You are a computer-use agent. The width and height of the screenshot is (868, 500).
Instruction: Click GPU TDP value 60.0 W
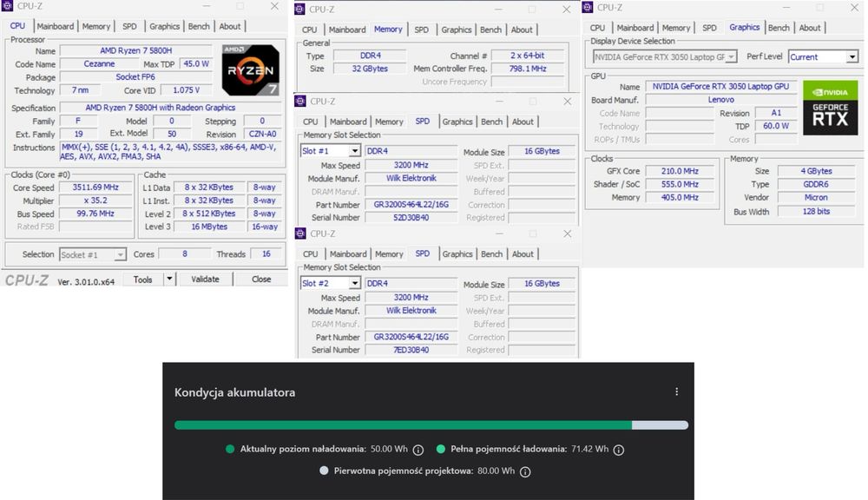pos(775,126)
